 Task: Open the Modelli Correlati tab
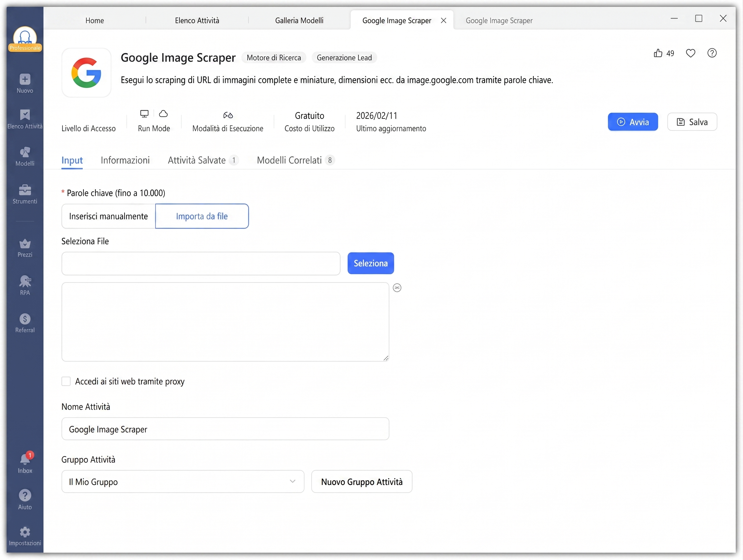tap(296, 161)
